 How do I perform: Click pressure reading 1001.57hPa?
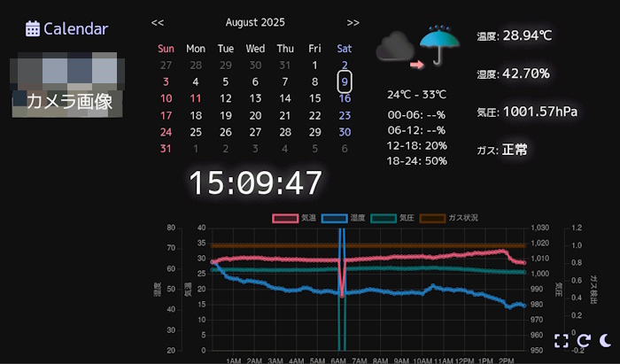pos(540,112)
